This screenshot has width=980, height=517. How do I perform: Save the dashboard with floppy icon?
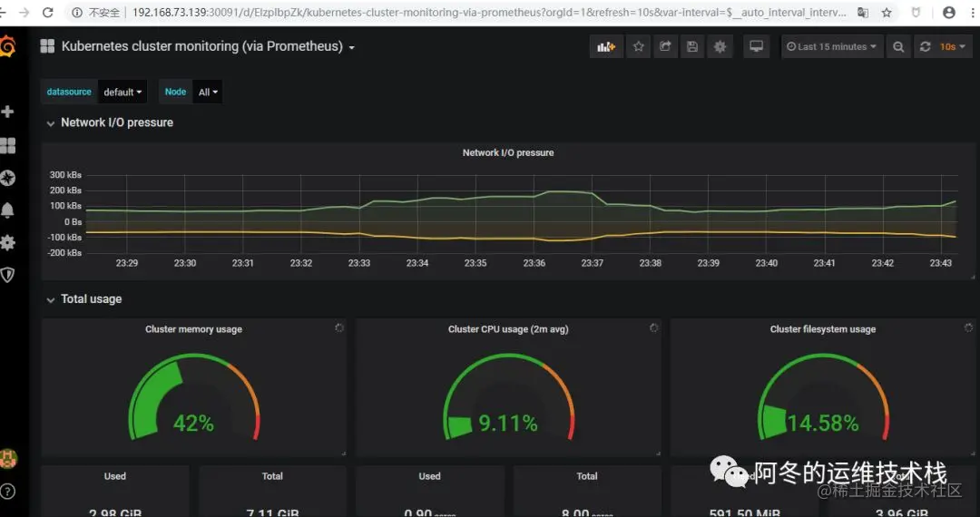coord(691,47)
